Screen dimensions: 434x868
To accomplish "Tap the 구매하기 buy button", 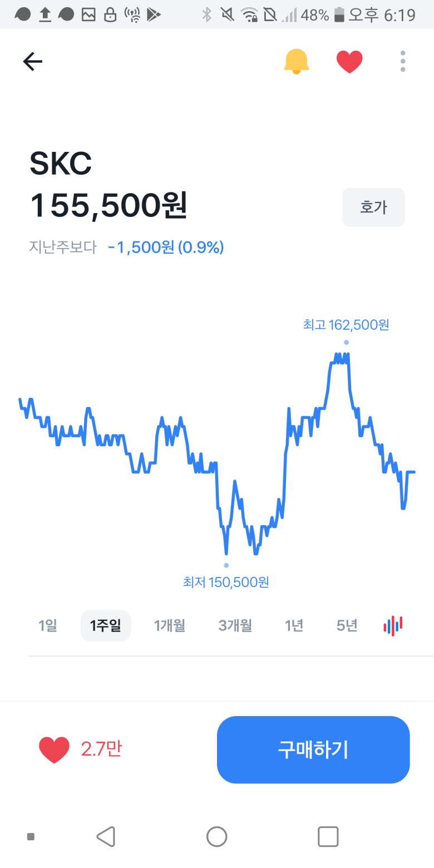I will pyautogui.click(x=313, y=749).
